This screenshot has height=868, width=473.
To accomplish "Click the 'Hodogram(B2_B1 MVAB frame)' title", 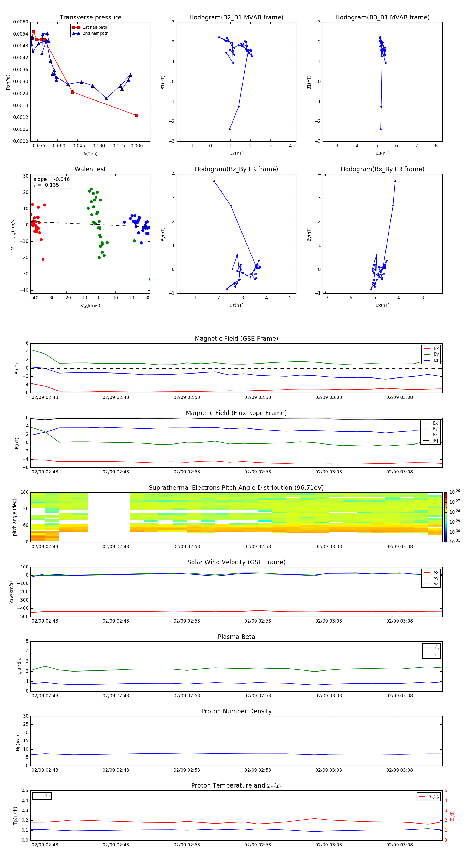I will point(236,18).
